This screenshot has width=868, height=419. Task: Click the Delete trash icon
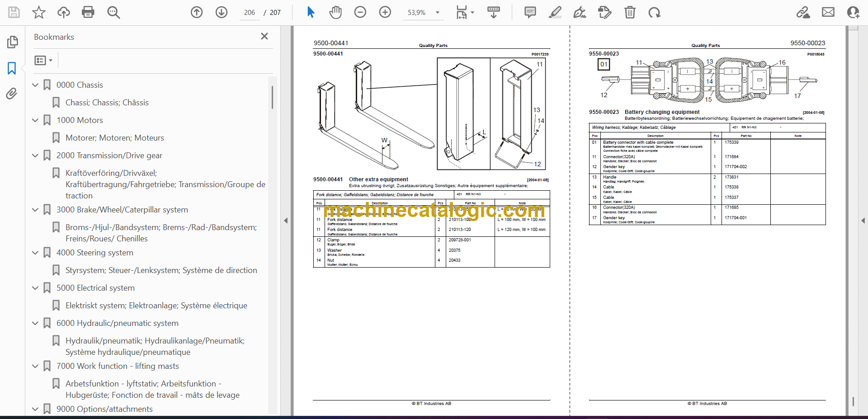(x=630, y=12)
